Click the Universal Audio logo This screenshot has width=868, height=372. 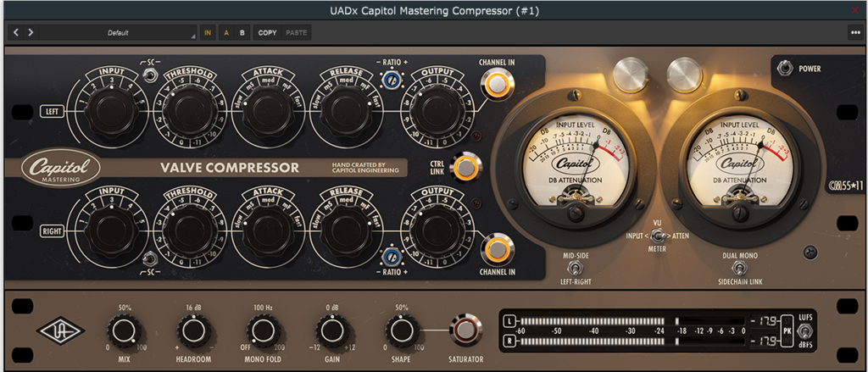60,332
